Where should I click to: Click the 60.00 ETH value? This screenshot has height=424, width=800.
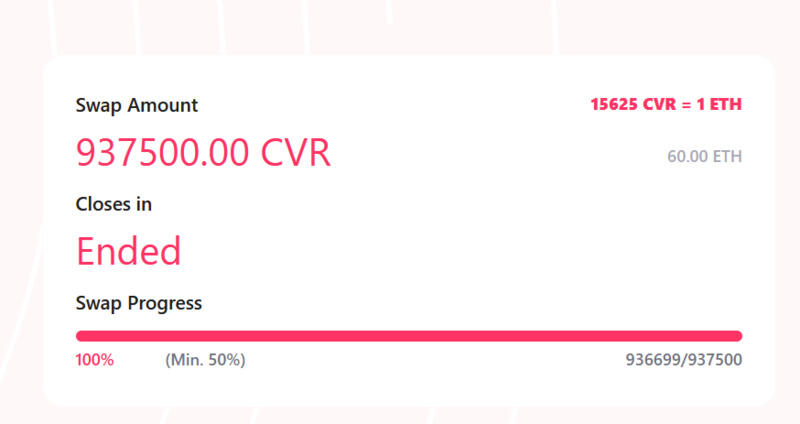pyautogui.click(x=704, y=157)
